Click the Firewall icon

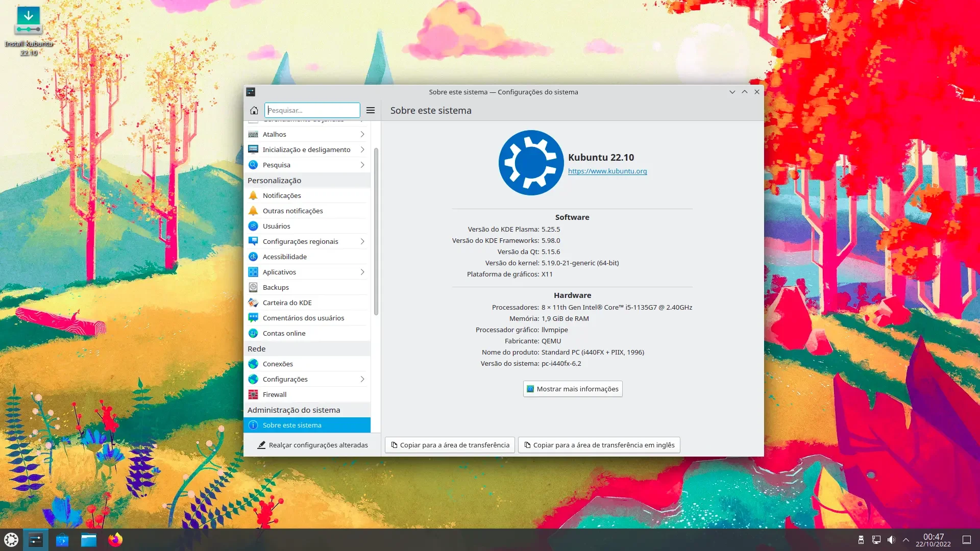(x=253, y=394)
